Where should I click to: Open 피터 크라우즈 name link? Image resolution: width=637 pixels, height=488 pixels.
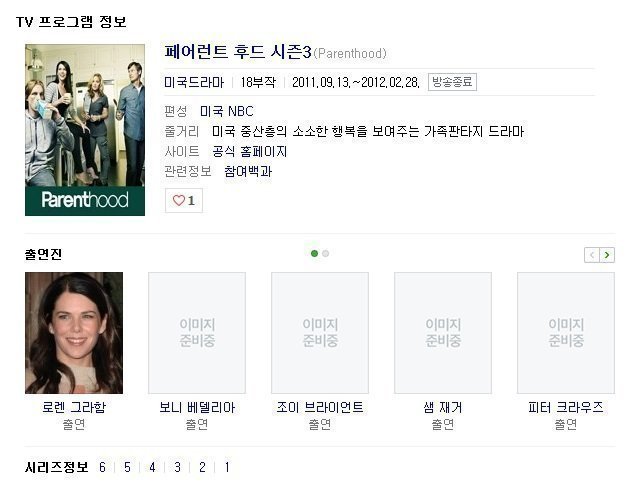[x=566, y=407]
